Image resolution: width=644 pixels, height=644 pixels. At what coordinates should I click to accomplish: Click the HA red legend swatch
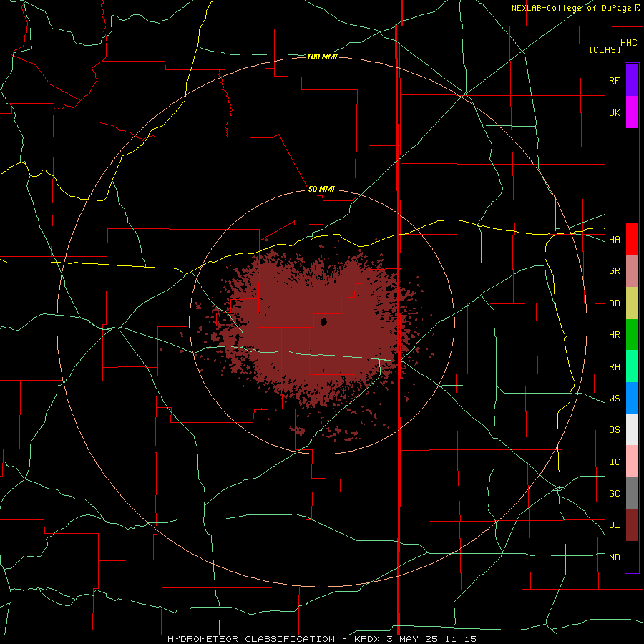click(632, 239)
